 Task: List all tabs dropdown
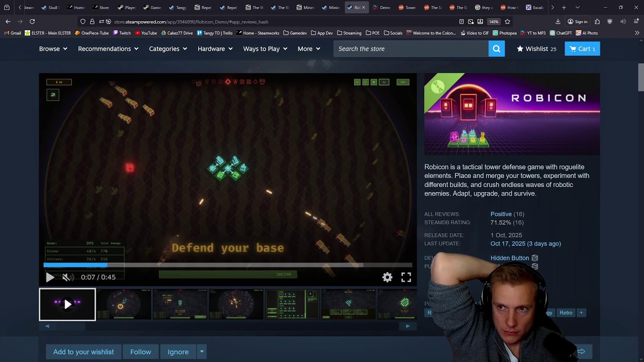[x=577, y=8]
